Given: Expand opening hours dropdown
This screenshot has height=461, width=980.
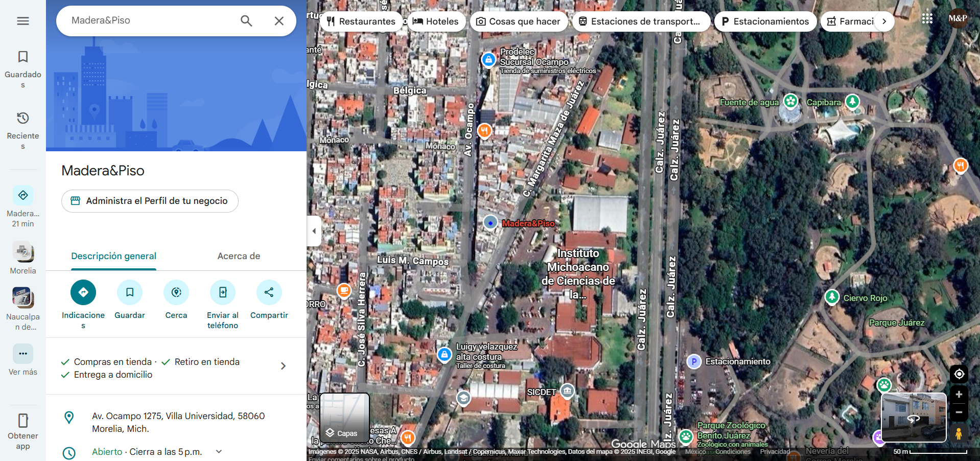Looking at the screenshot, I should pos(219,451).
